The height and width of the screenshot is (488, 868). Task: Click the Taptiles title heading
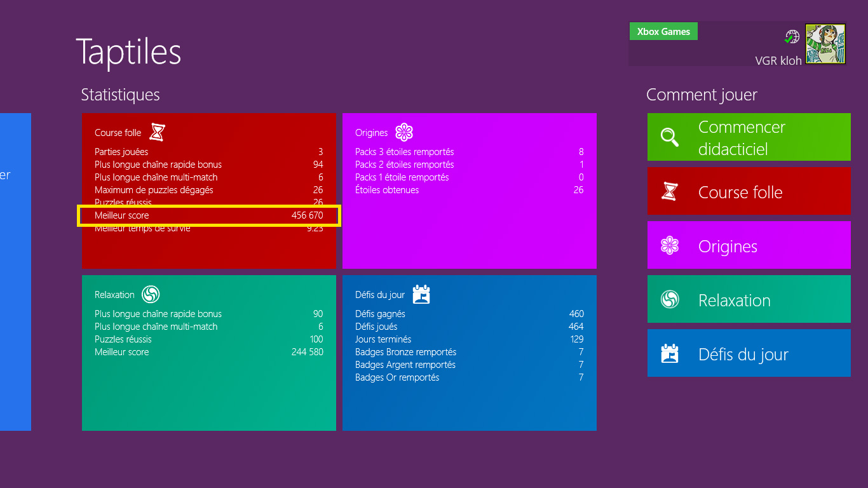coord(128,52)
